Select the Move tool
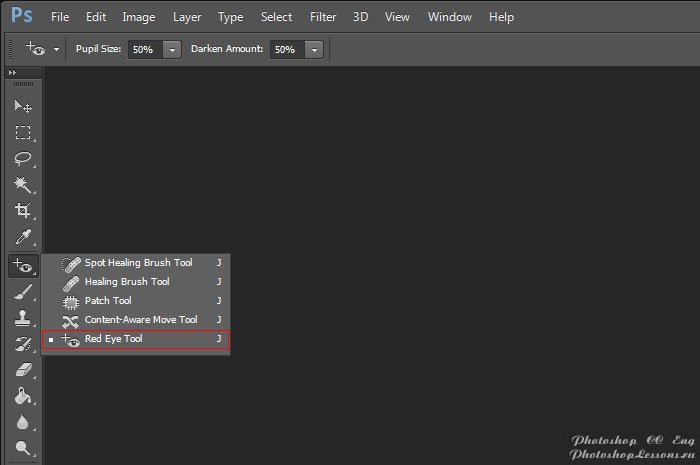 point(22,106)
